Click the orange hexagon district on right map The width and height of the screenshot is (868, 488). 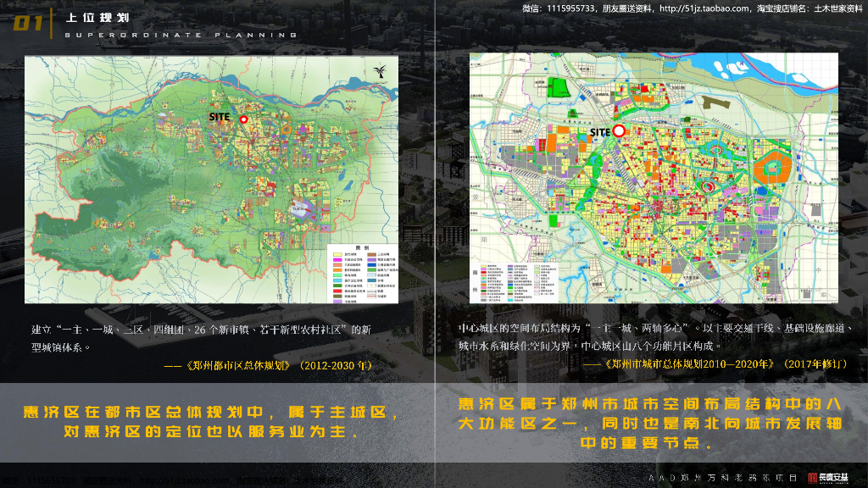pos(772,168)
